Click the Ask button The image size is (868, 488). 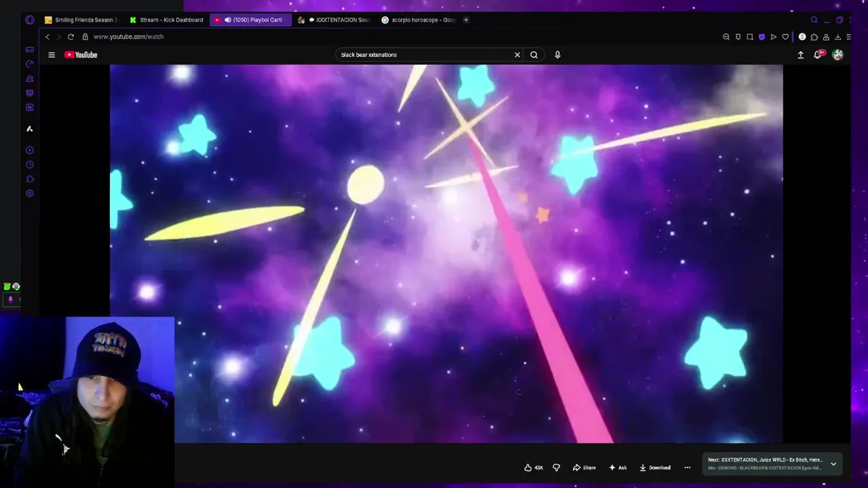[x=618, y=467]
